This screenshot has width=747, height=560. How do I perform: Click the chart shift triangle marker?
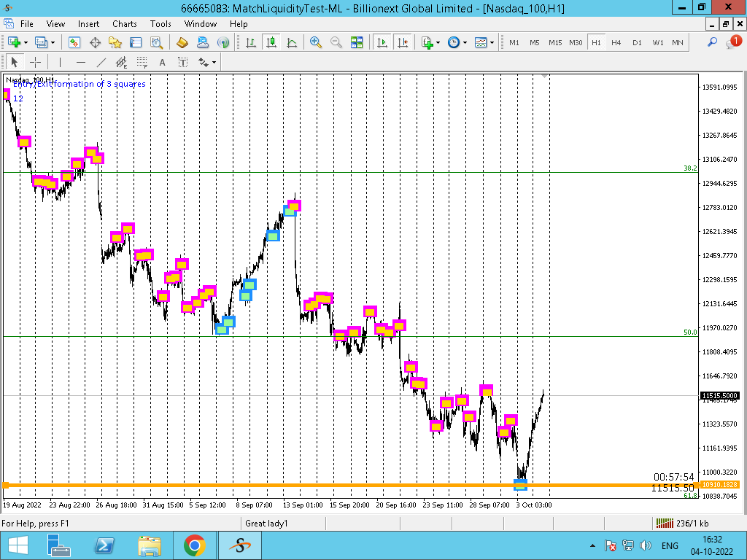[x=544, y=76]
